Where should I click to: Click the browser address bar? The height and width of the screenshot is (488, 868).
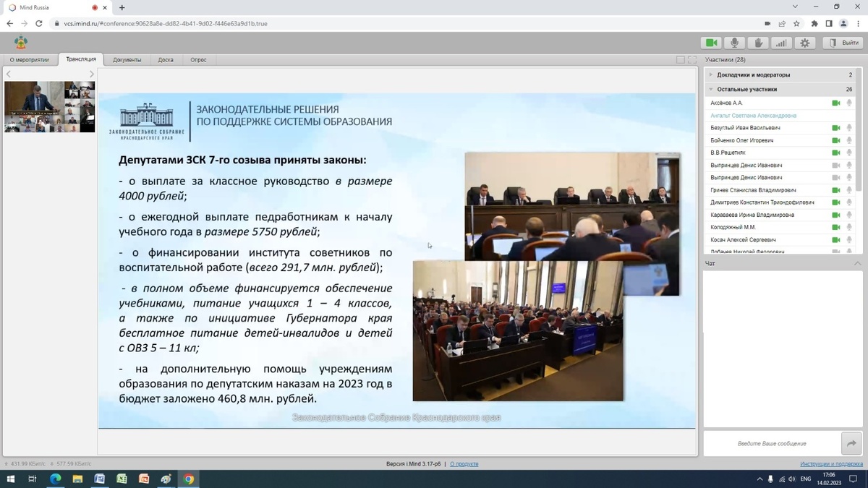point(405,23)
